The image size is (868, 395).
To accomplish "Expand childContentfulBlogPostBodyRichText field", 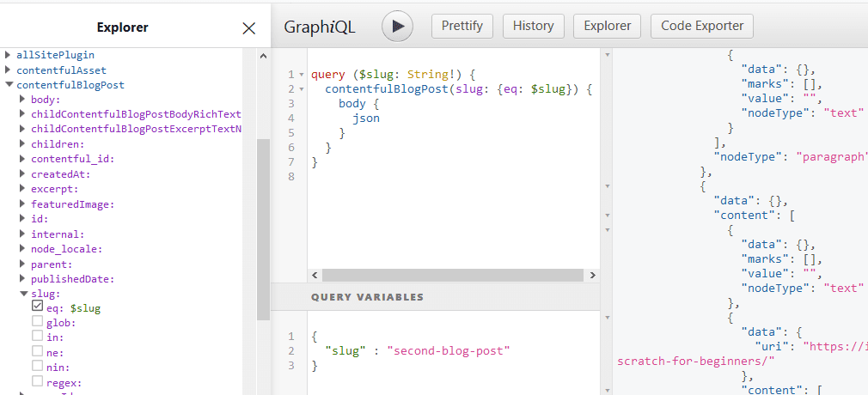I will [x=22, y=114].
